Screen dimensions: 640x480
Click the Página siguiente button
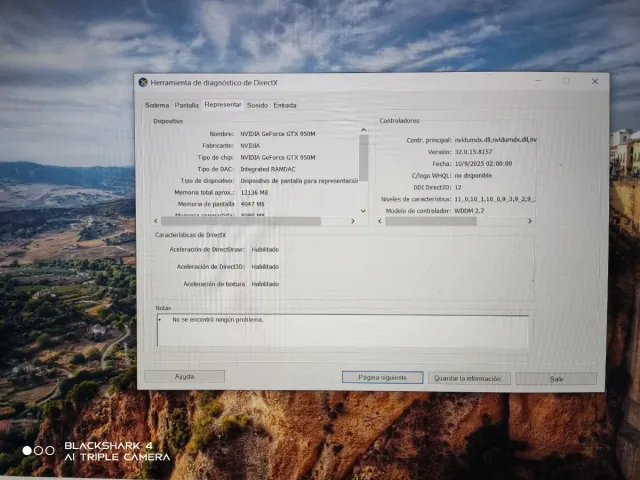click(382, 378)
